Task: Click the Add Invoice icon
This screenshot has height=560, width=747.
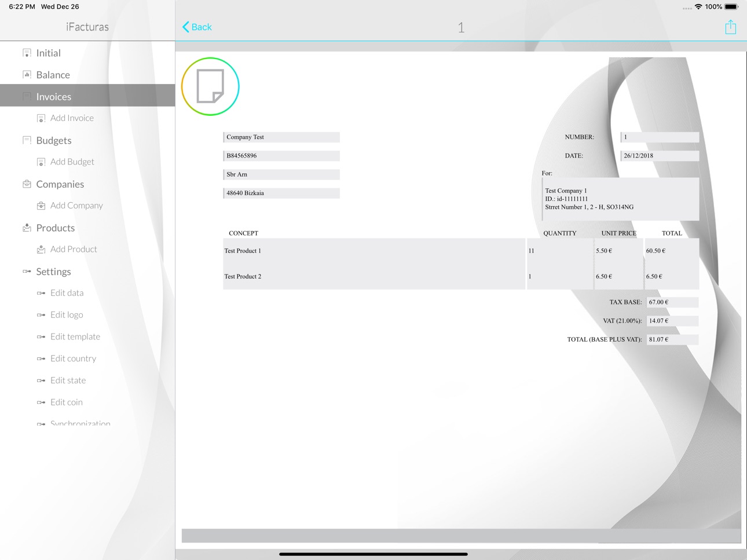Action: pos(41,118)
